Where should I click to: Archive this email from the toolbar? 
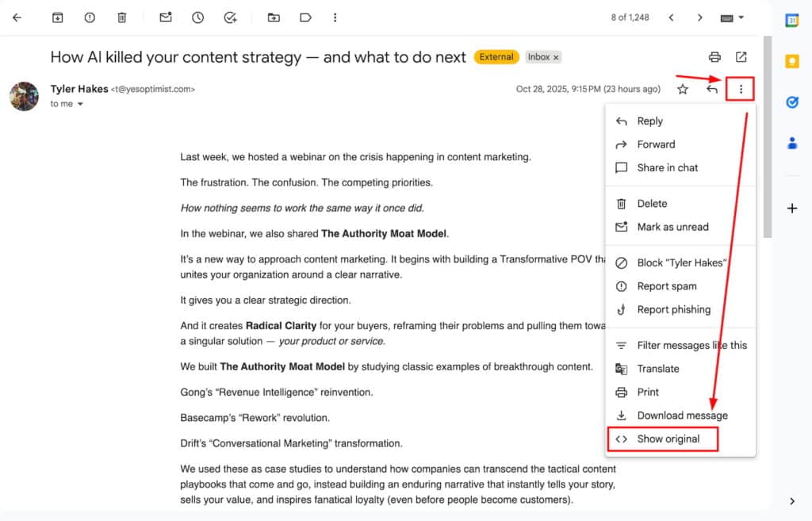coord(57,17)
